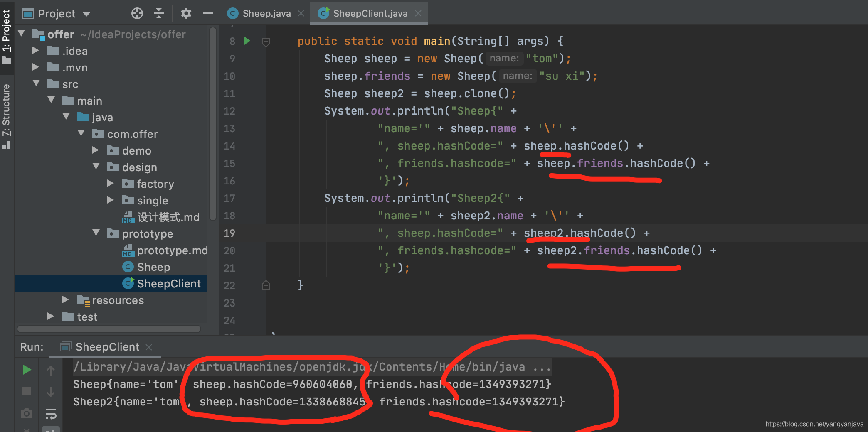Click the Project tree horizontal scrollbar

(109, 329)
